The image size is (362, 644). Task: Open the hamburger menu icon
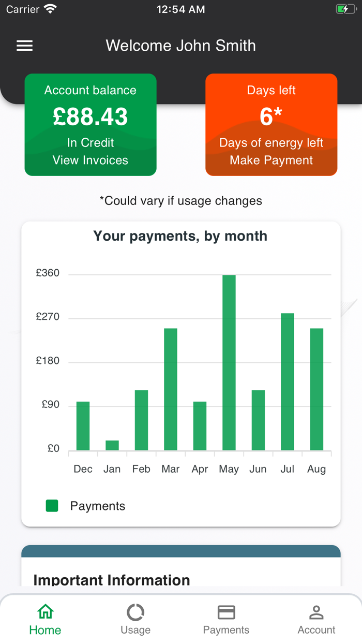(x=24, y=46)
